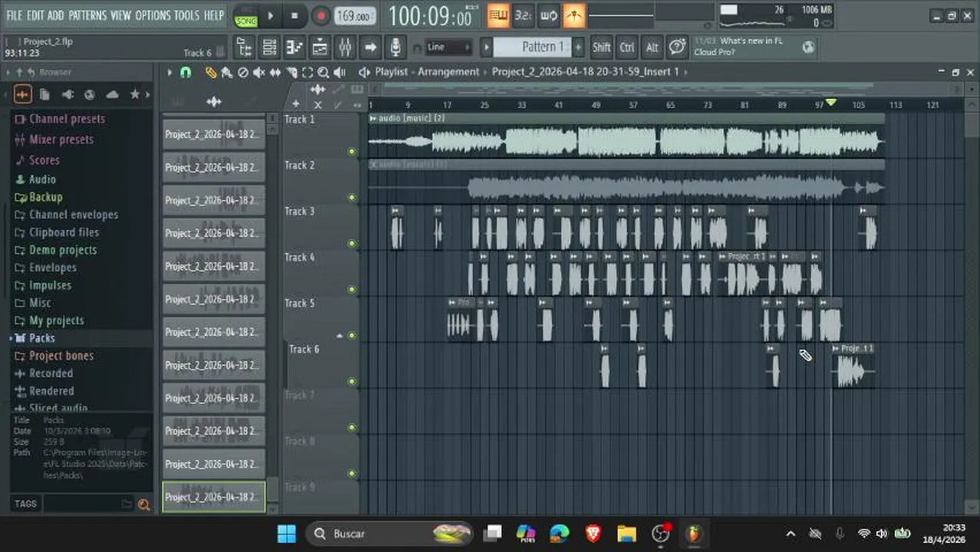Click the Alt modifier button
Image resolution: width=980 pixels, height=552 pixels.
[x=652, y=48]
